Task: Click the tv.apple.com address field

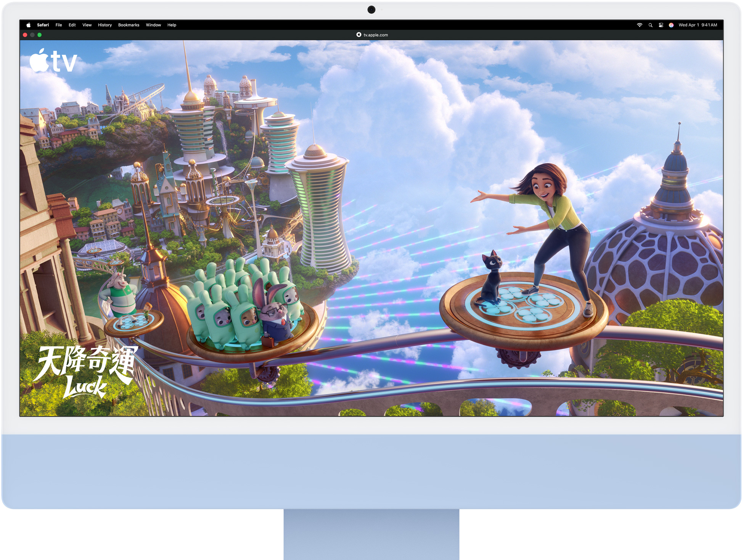Action: [x=375, y=35]
